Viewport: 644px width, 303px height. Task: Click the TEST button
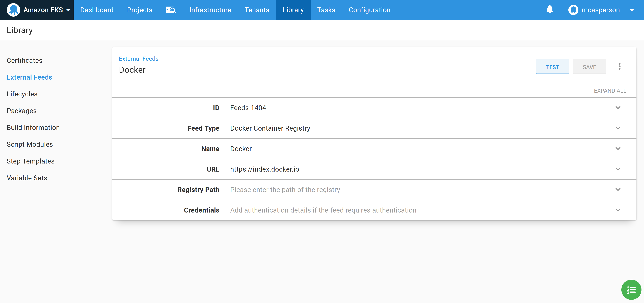(552, 66)
